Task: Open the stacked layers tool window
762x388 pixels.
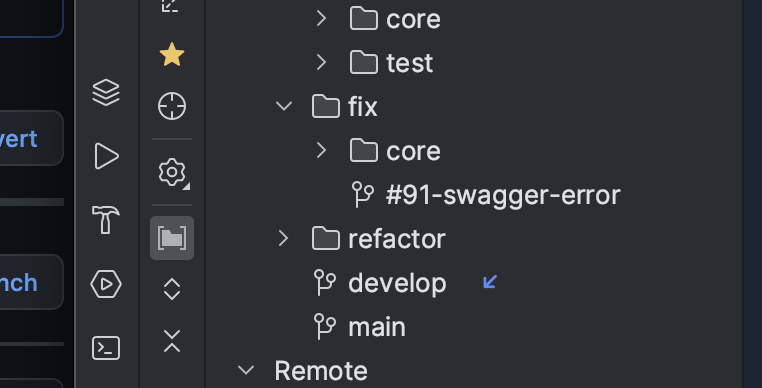Action: click(106, 92)
